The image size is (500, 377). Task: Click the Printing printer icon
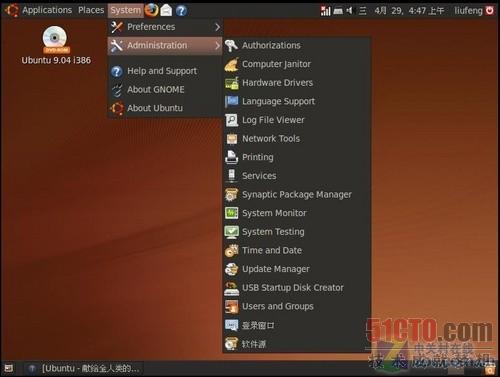(231, 157)
